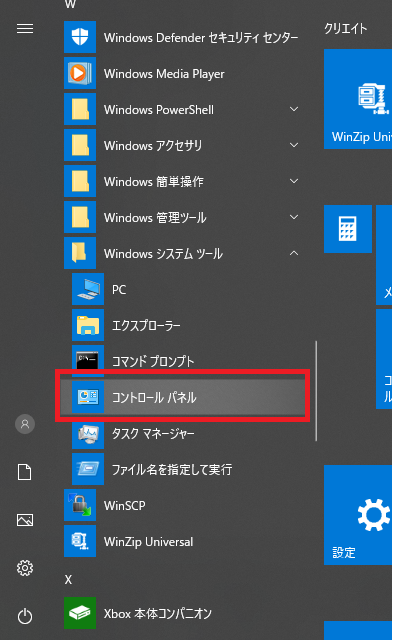Expand the Windows アクセサリ chevron
This screenshot has width=393, height=643.
[x=294, y=145]
